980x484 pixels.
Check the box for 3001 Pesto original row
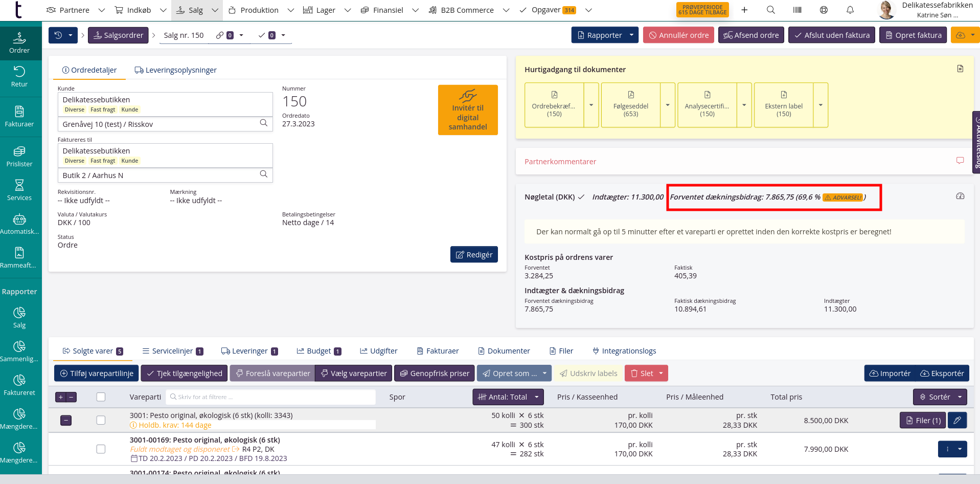click(101, 420)
